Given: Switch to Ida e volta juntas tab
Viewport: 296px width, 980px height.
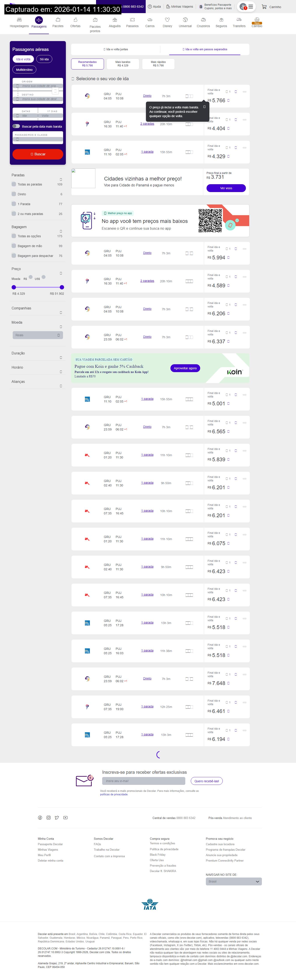Looking at the screenshot, I should coord(116,49).
